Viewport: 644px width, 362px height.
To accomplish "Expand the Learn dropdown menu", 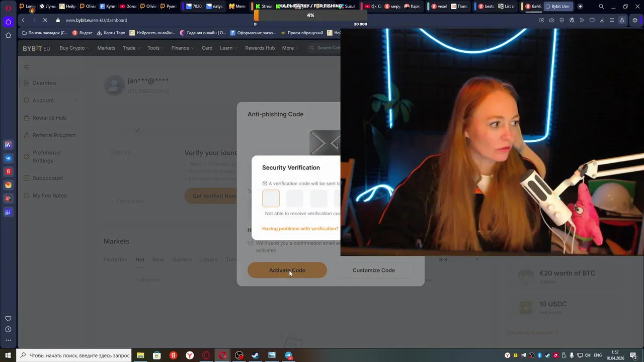I will tap(228, 48).
